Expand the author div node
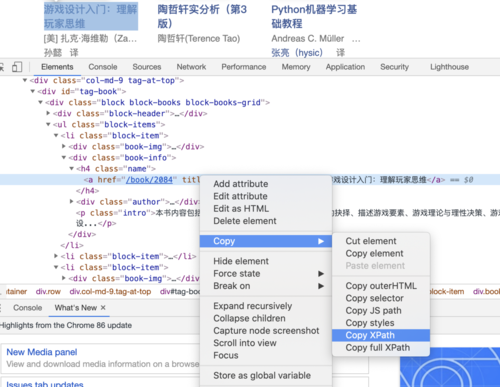 point(71,201)
